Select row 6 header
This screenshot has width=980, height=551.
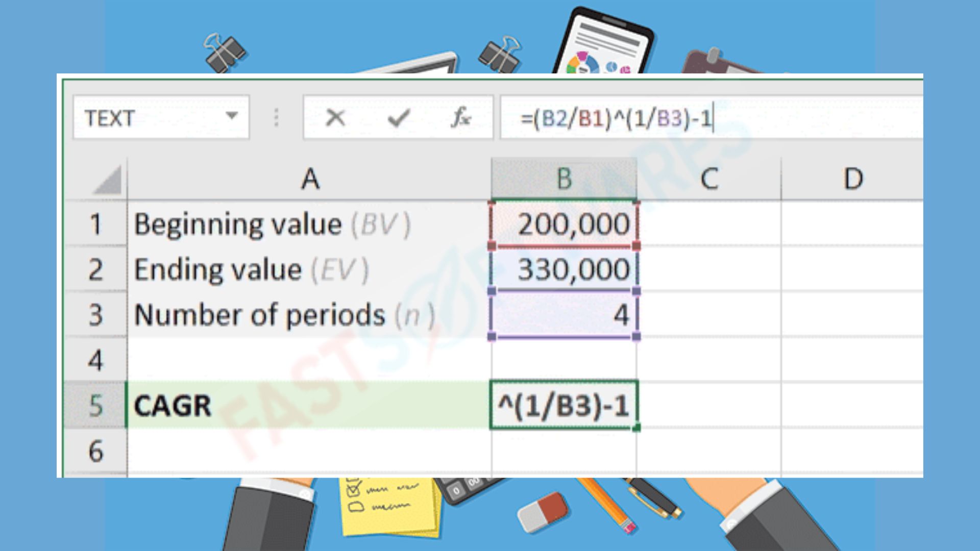pyautogui.click(x=95, y=451)
